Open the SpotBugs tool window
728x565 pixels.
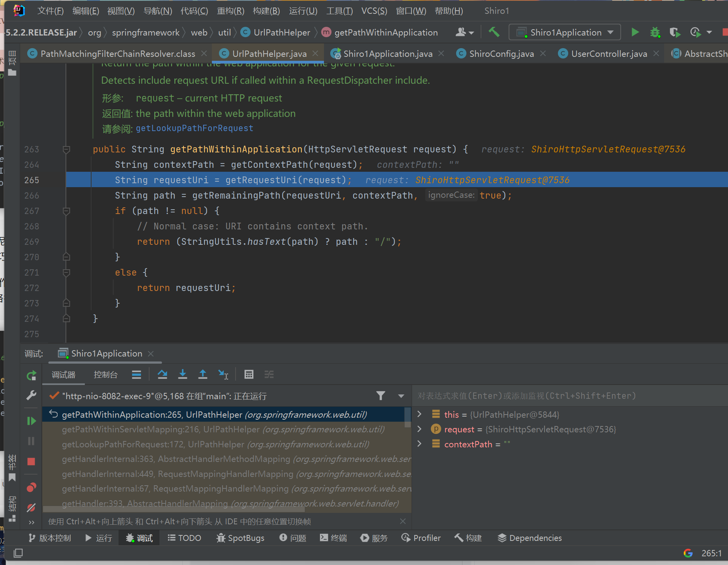click(x=240, y=538)
